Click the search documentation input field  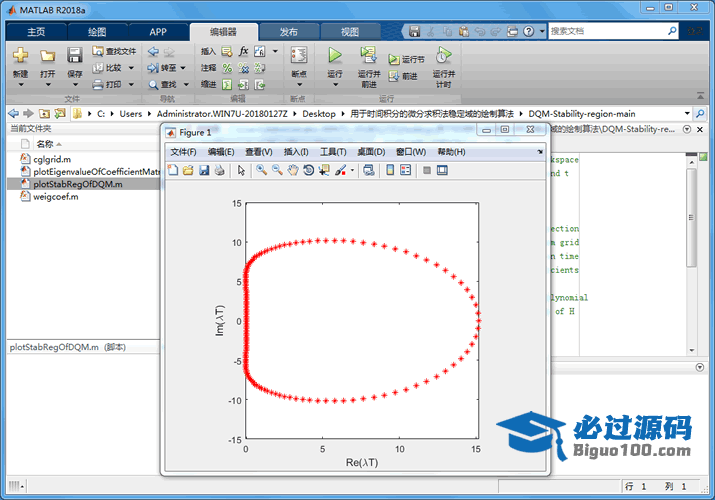point(606,31)
